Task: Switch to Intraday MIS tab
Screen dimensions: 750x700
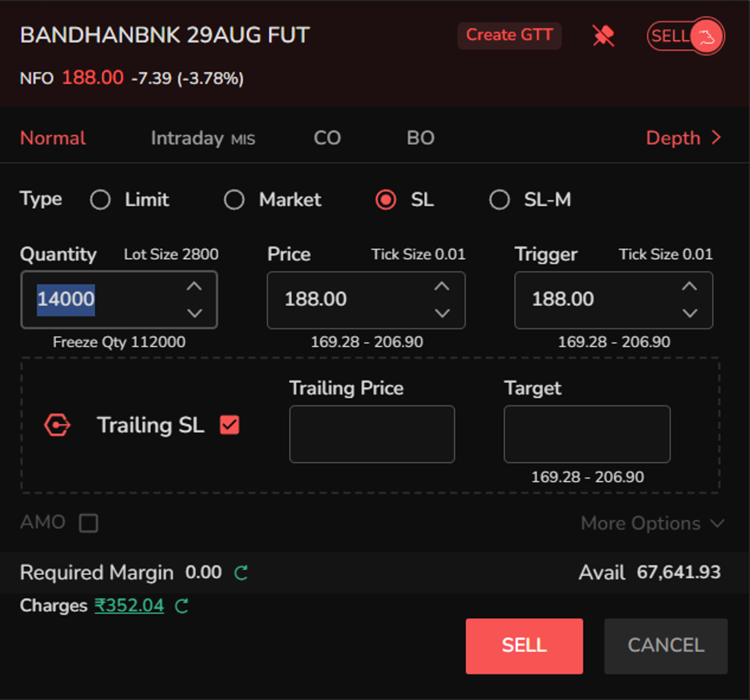Action: click(x=203, y=138)
